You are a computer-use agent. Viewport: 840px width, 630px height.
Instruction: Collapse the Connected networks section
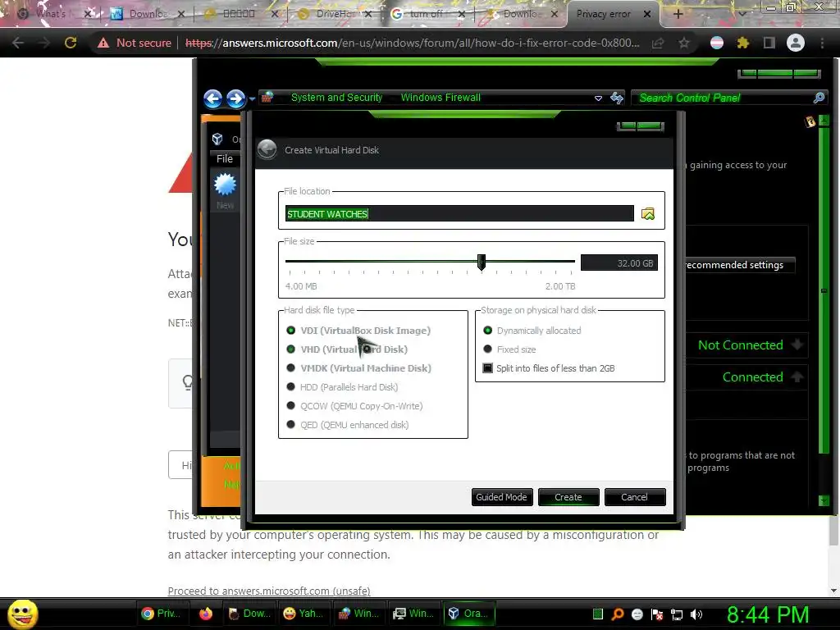(797, 377)
